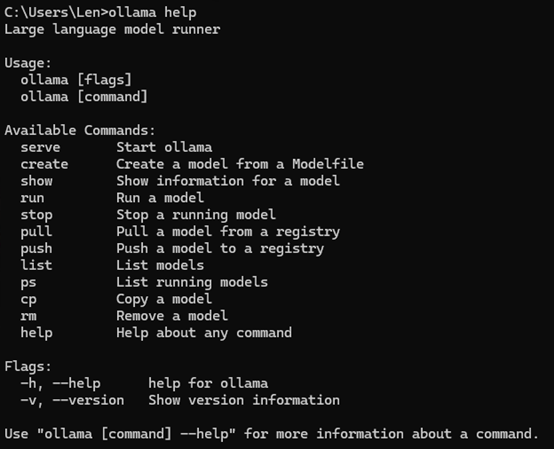Viewport: 554px width, 449px height.
Task: Click 'Create a model from a Modelfile' description
Action: [x=240, y=164]
